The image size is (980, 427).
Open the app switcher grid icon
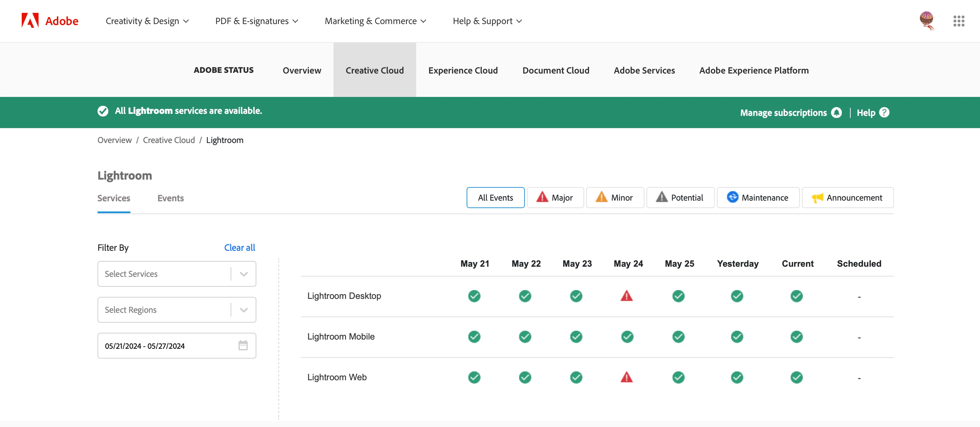click(958, 21)
